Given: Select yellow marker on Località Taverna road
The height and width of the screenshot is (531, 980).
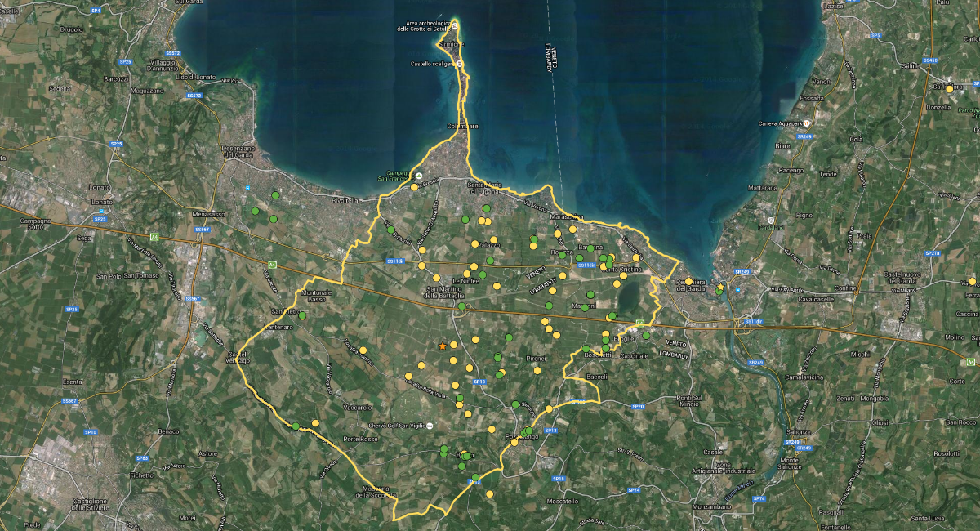Looking at the screenshot, I should [363, 350].
